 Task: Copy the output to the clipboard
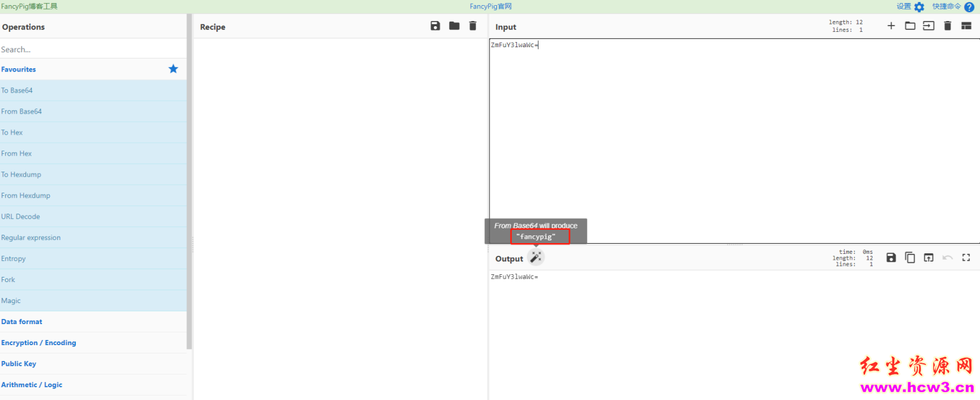[x=910, y=258]
